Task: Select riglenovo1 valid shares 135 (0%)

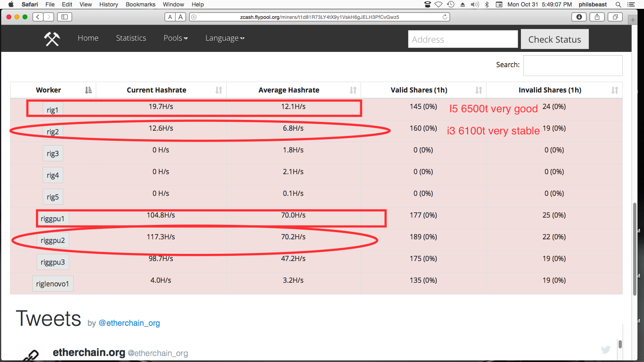Action: tap(423, 280)
